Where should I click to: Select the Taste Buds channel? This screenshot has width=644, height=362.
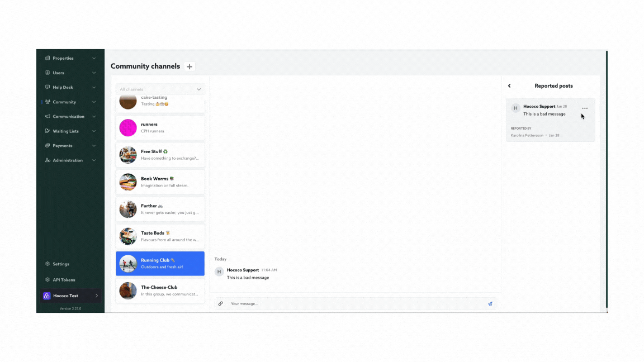[x=160, y=236]
